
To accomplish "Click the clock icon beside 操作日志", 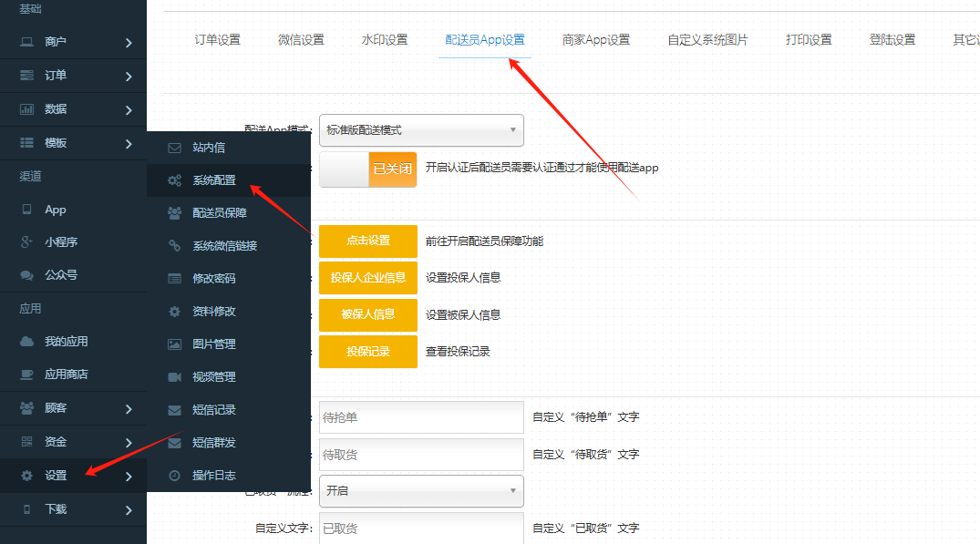I will (x=174, y=476).
